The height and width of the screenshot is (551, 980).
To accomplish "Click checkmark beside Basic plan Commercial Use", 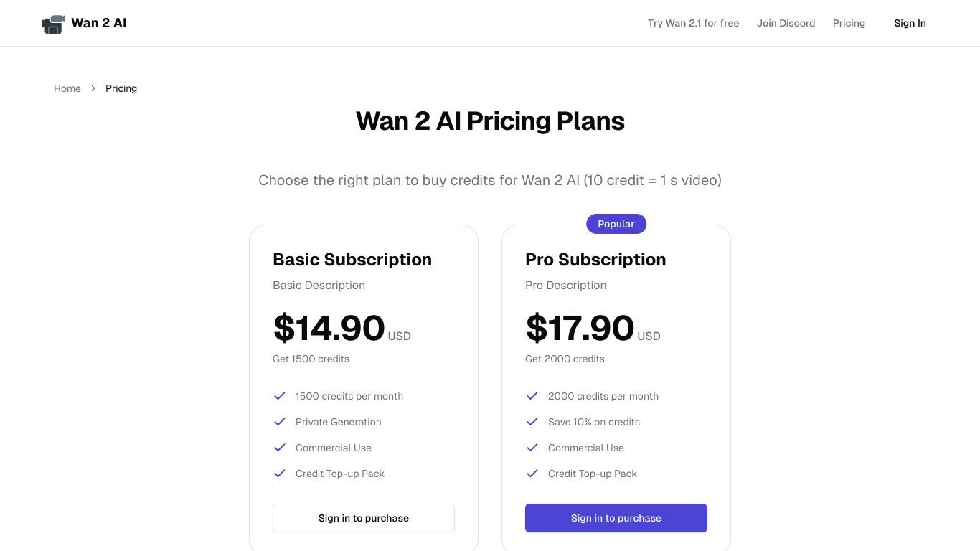I will pos(280,448).
